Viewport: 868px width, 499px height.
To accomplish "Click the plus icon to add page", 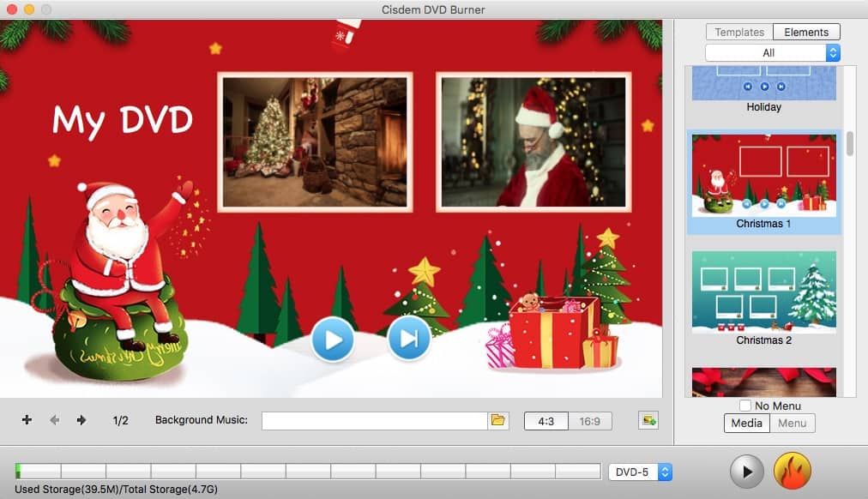I will tap(27, 420).
